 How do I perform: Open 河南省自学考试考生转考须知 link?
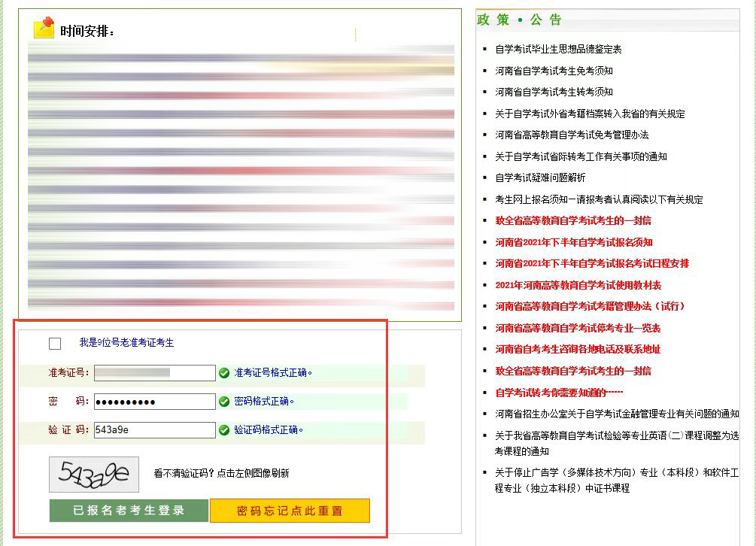point(554,92)
